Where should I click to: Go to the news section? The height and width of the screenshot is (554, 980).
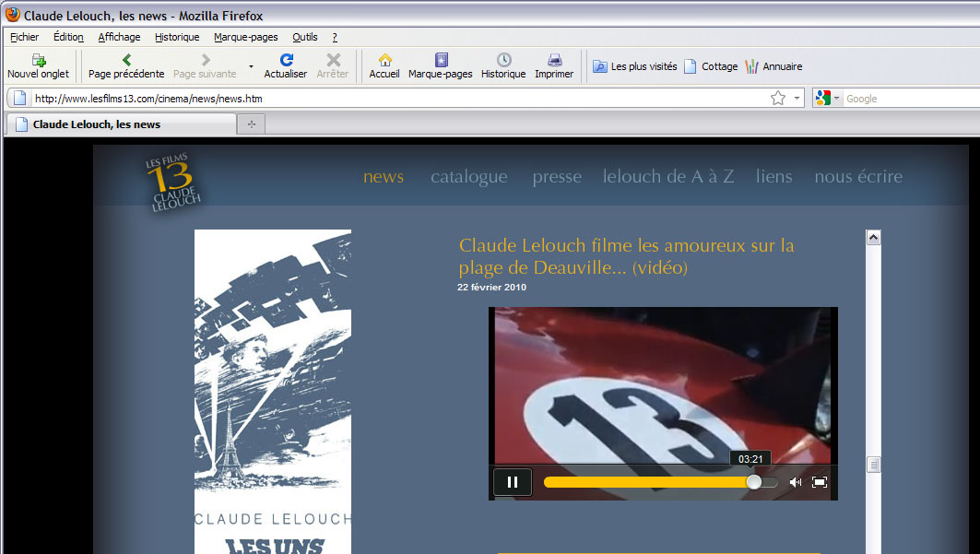pos(384,177)
